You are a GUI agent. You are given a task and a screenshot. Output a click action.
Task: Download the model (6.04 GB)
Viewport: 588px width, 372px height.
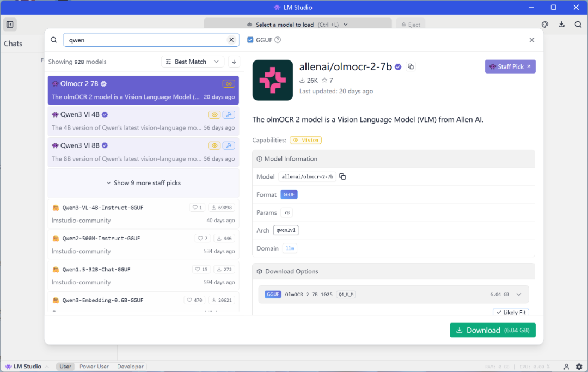(x=492, y=330)
